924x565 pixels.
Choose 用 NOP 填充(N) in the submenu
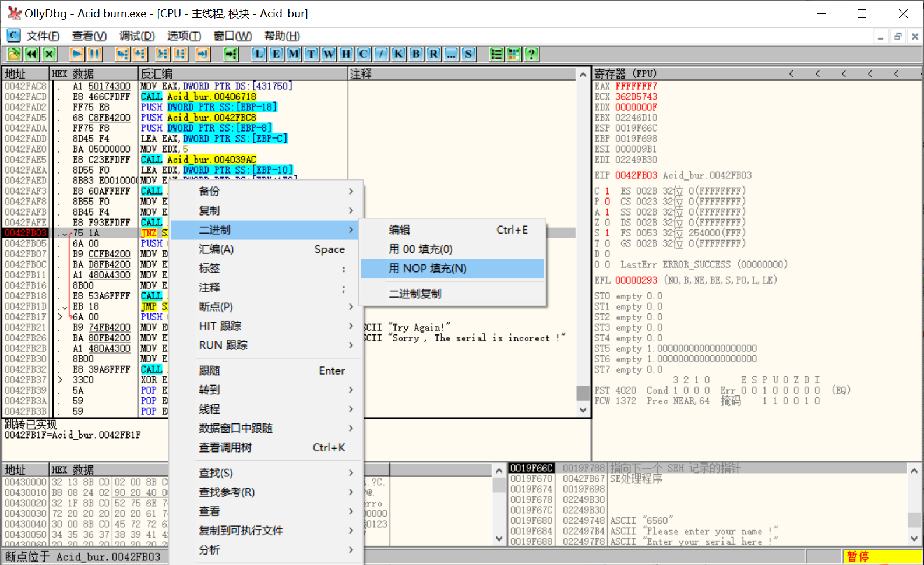(x=452, y=269)
